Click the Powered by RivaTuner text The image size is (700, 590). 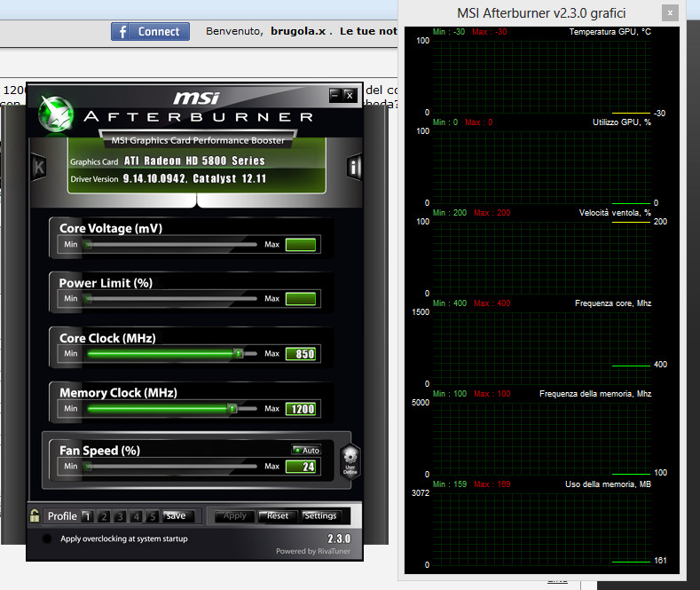tap(313, 551)
